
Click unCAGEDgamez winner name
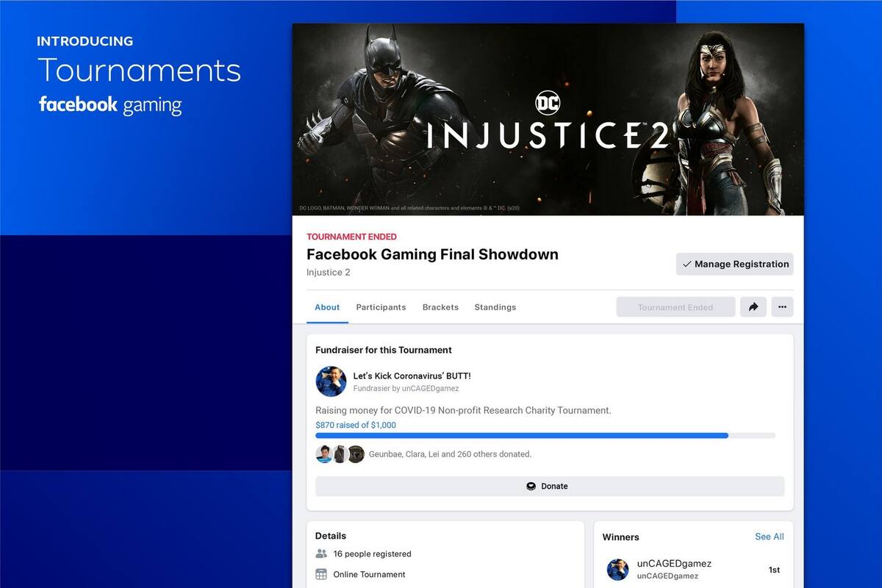[x=674, y=564]
